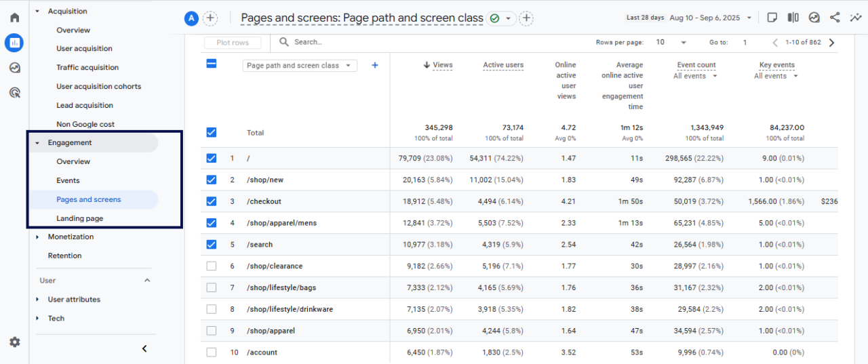This screenshot has width=868, height=364.
Task: Uncheck the /checkout row checkbox
Action: tap(212, 201)
